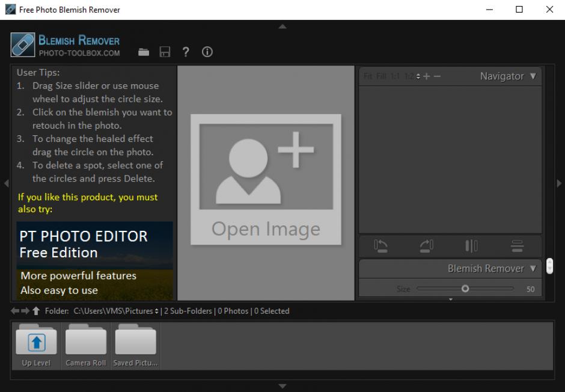This screenshot has width=565, height=392.
Task: Open the Saved Pictures folder
Action: coord(135,346)
